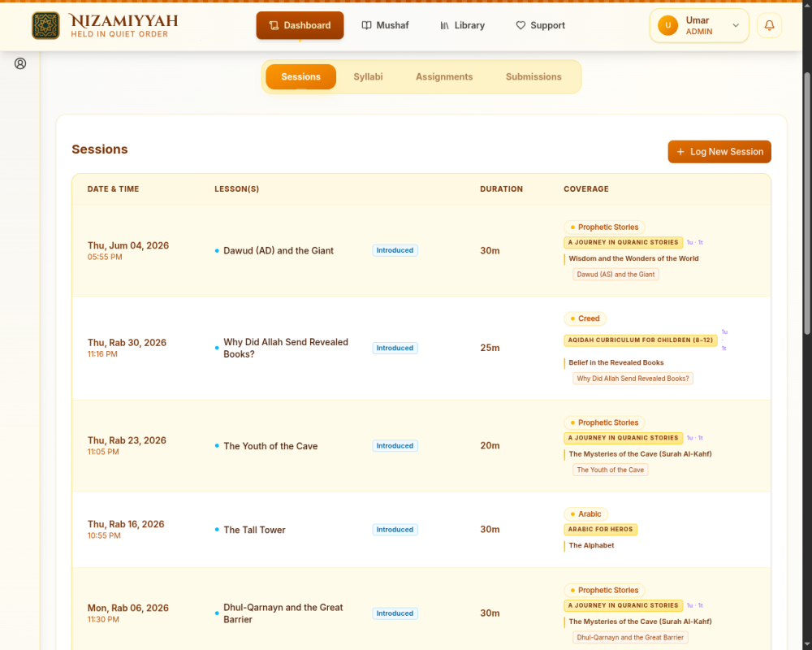Select the Sessions tab
This screenshot has width=812, height=650.
tap(301, 76)
